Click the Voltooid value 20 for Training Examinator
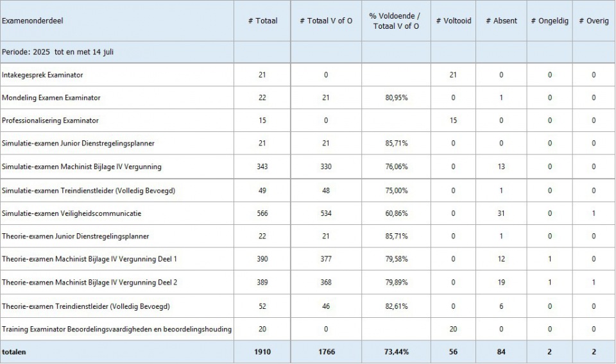Screen dimensions: 616x364 point(454,329)
